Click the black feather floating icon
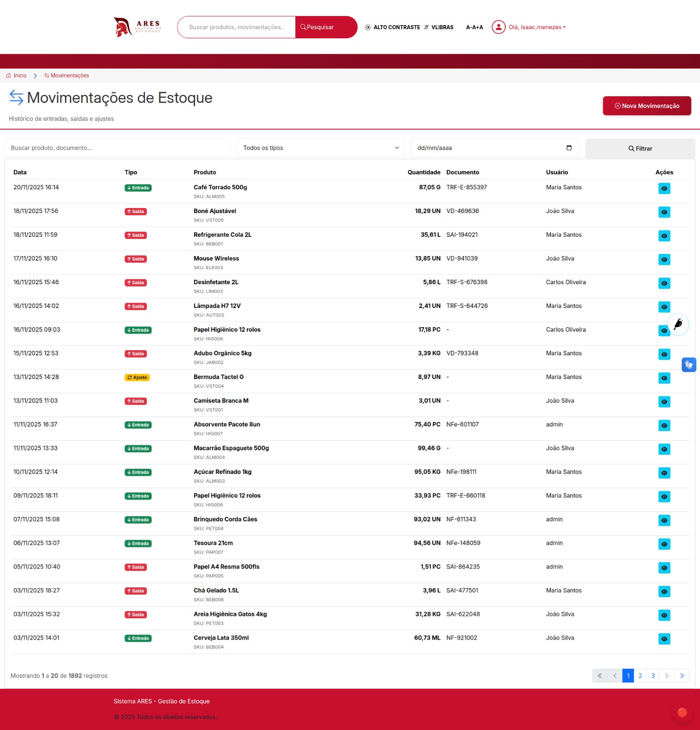This screenshot has height=730, width=700. [x=678, y=324]
